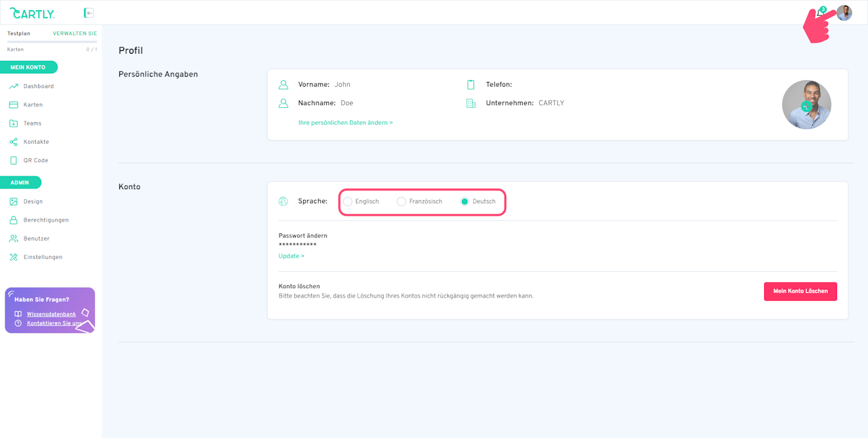Click the edit badge on profile photo
The height and width of the screenshot is (438, 868).
click(806, 106)
